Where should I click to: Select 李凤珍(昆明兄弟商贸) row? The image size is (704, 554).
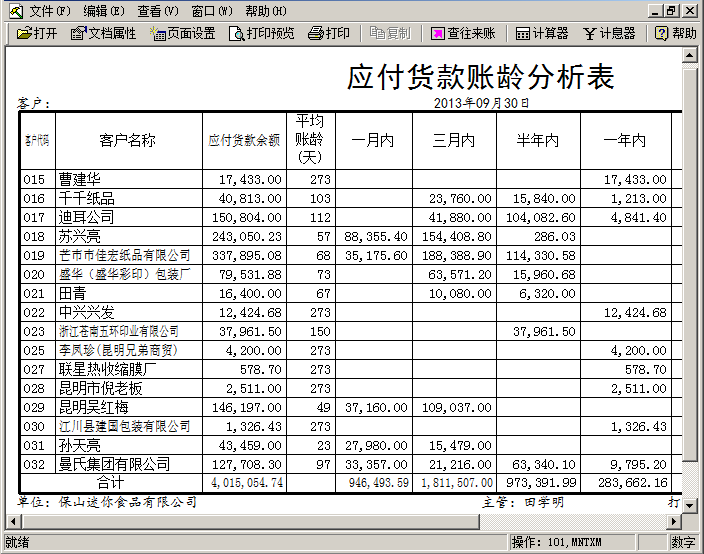tap(118, 350)
